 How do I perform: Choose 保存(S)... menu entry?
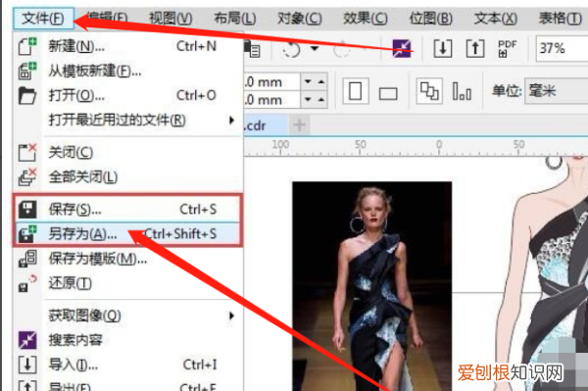coord(127,209)
